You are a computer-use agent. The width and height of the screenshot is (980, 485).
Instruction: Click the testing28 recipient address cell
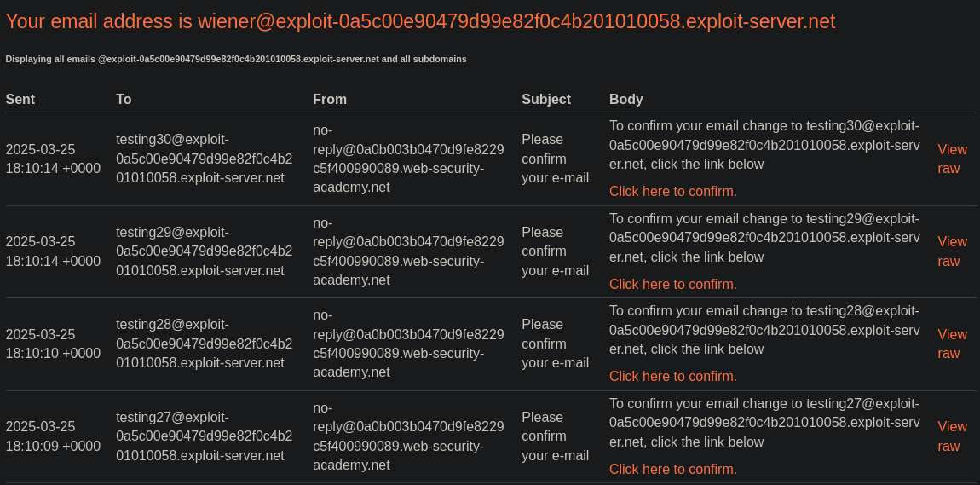(204, 344)
